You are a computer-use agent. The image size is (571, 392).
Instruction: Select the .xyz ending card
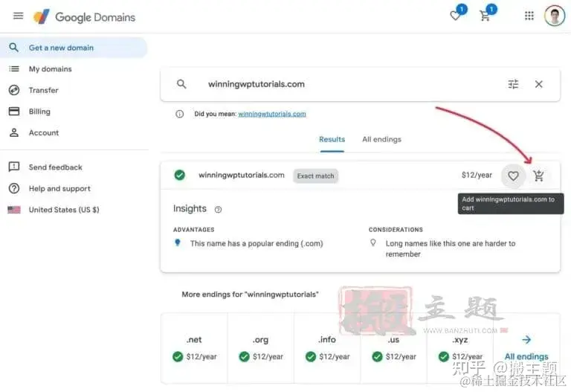click(460, 348)
